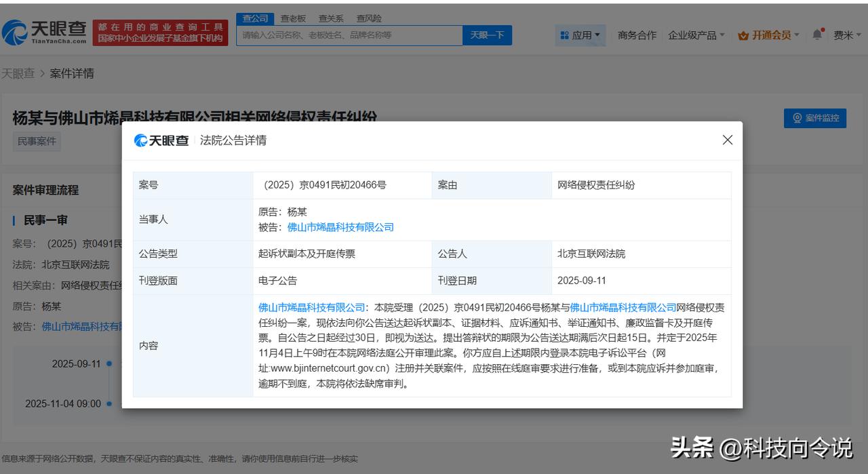Click the Tianyancha logo in the dialog header
The width and height of the screenshot is (868, 474).
161,140
